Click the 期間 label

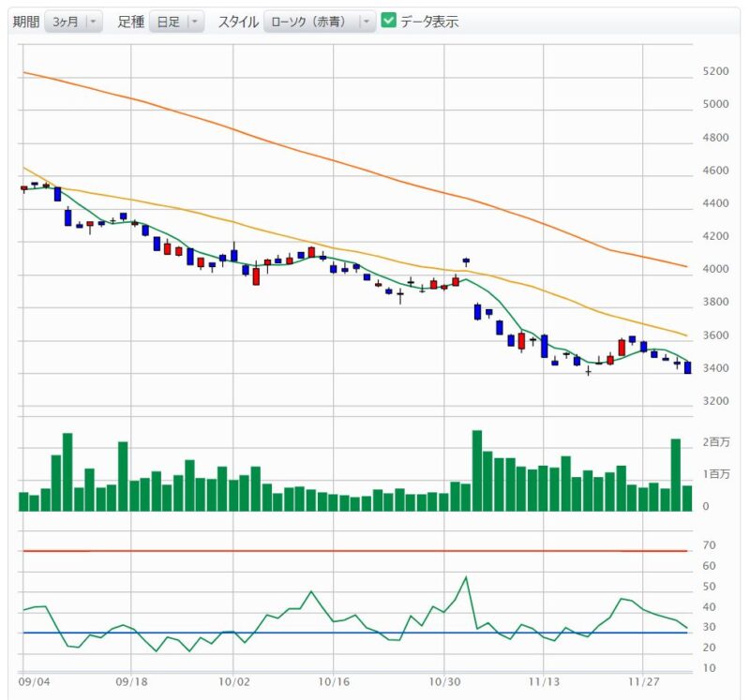tap(26, 22)
